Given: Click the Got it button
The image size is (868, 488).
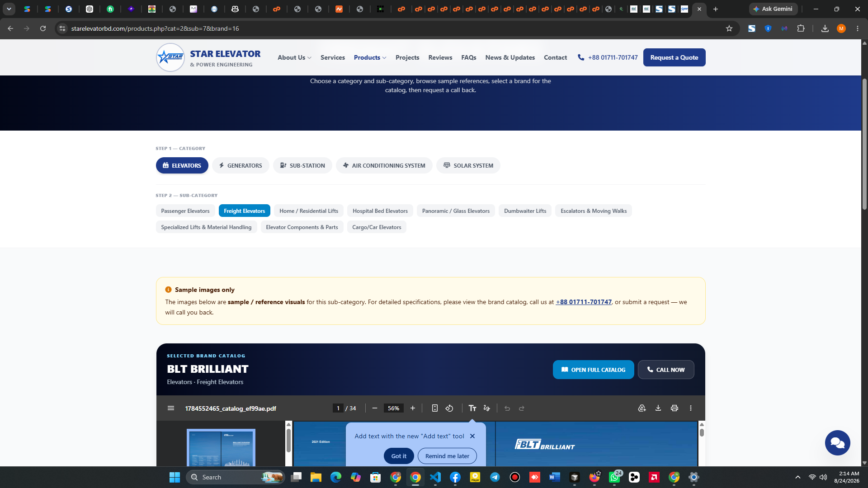Looking at the screenshot, I should click(x=399, y=456).
